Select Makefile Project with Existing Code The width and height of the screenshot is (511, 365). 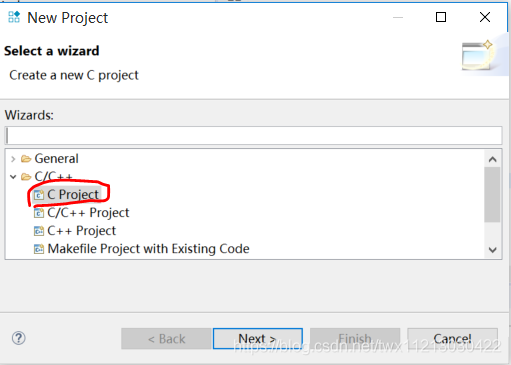point(142,249)
